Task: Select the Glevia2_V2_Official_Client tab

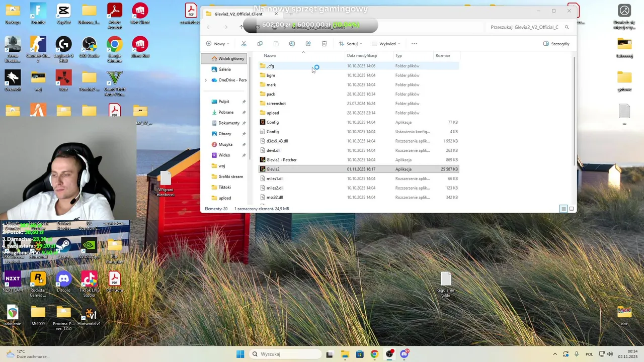Action: click(239, 14)
